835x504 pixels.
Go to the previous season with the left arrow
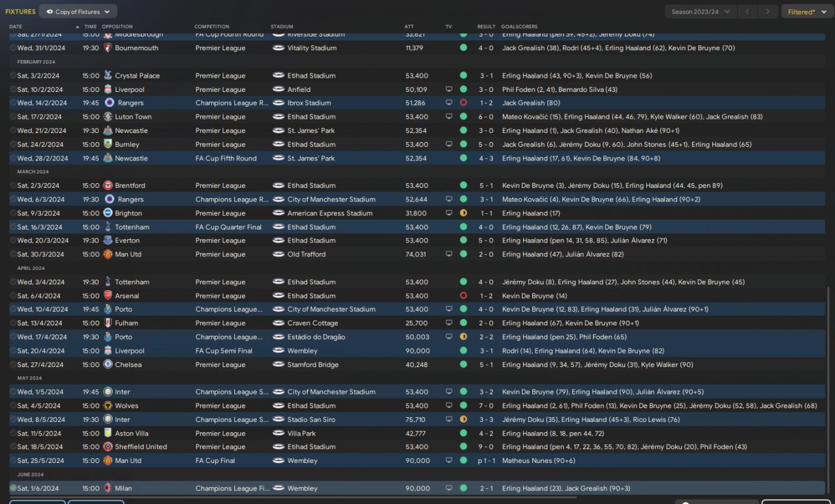[x=748, y=12]
